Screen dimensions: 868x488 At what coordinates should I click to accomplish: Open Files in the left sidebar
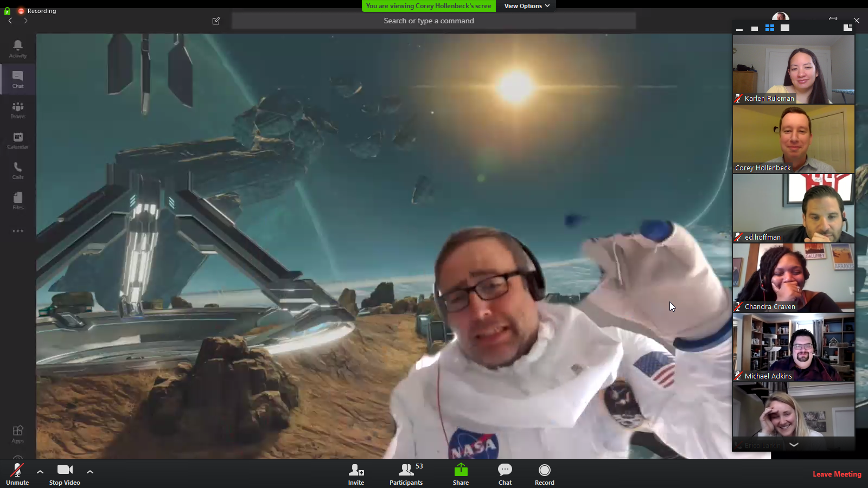click(x=17, y=201)
